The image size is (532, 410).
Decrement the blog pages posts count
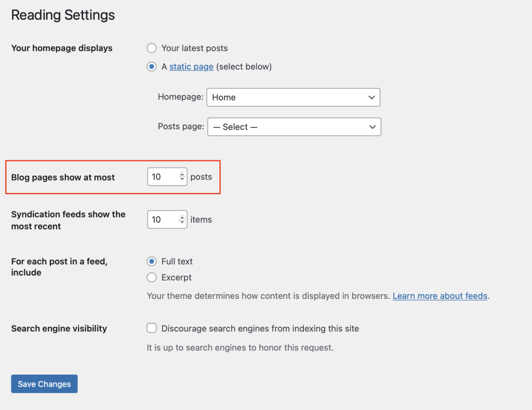tap(183, 180)
